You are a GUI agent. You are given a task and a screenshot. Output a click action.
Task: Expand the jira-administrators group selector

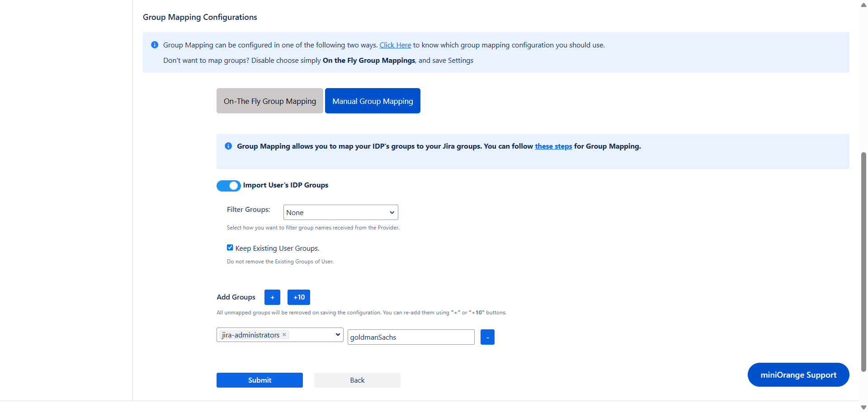(x=337, y=335)
